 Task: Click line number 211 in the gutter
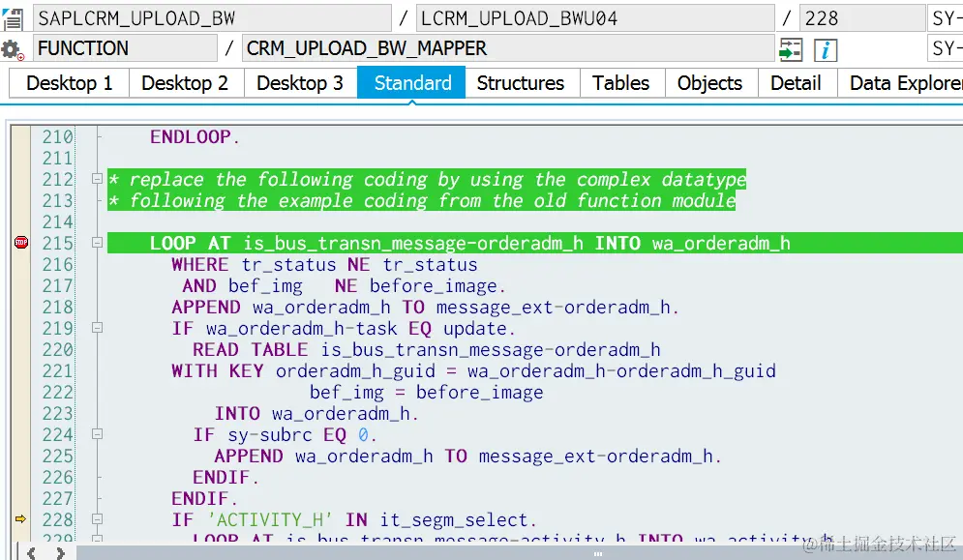click(x=57, y=158)
